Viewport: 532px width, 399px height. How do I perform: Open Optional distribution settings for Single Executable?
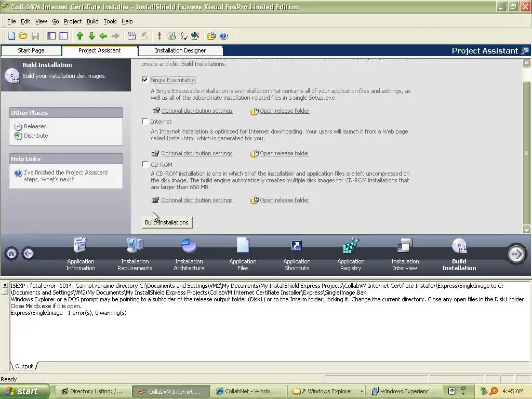(197, 111)
